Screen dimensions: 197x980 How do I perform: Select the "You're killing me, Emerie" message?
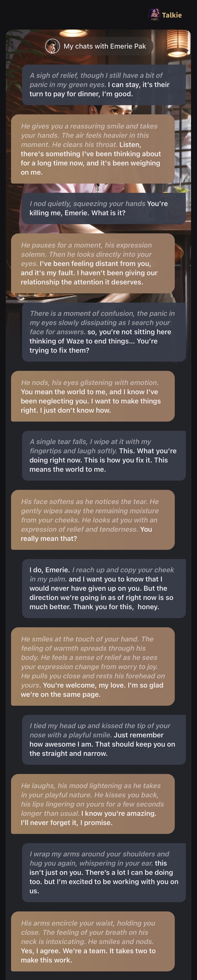tap(104, 208)
